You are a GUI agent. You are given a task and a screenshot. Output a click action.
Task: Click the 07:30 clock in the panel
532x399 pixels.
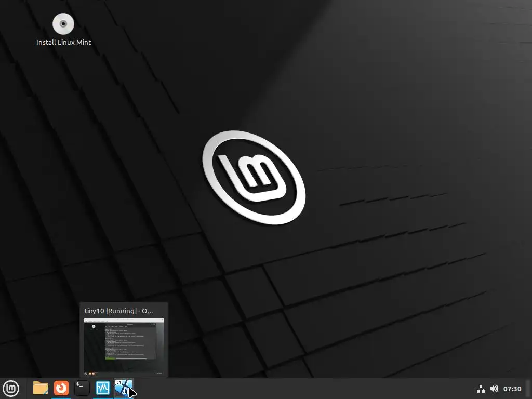click(512, 389)
